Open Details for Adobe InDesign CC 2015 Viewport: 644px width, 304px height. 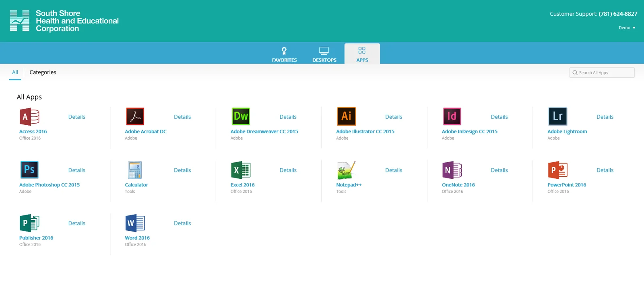[499, 117]
